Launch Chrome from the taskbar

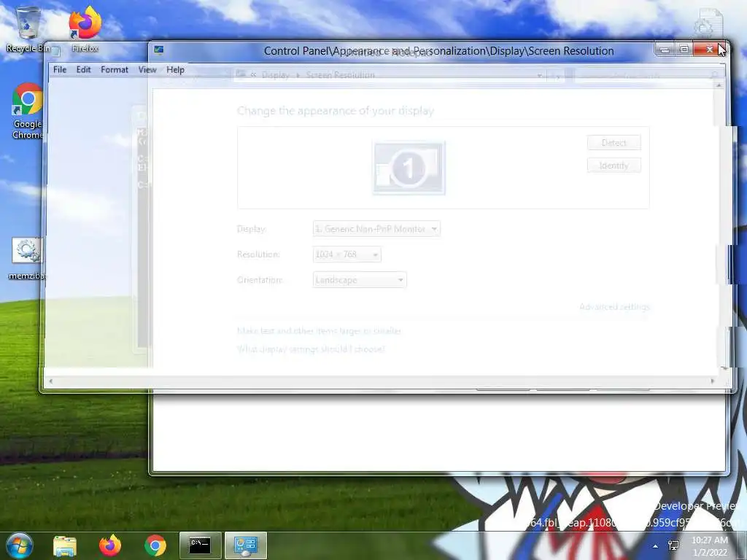point(155,545)
